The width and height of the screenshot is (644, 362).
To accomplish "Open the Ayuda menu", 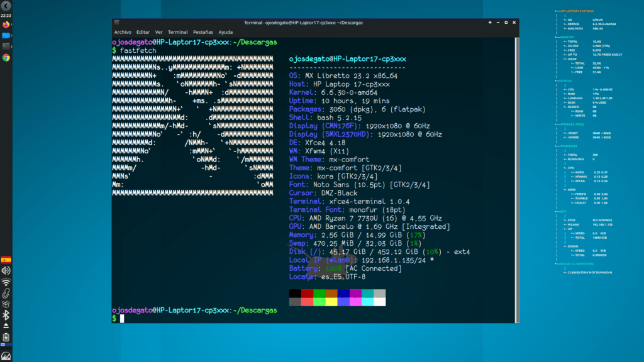I will [x=226, y=32].
